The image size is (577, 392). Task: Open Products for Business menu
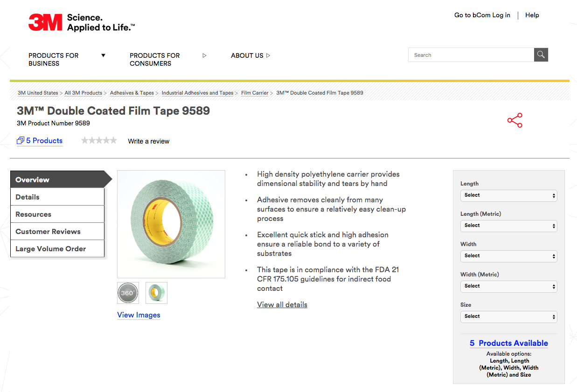(x=54, y=59)
